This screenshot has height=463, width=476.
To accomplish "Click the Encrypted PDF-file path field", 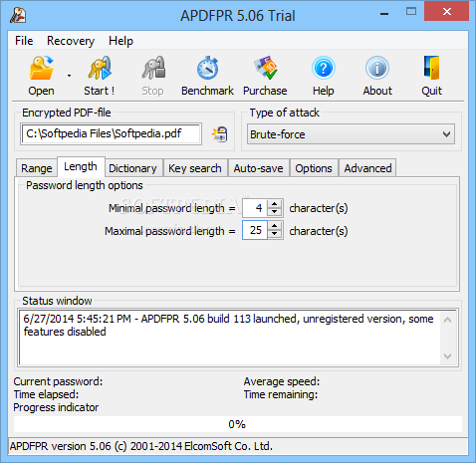I will tap(111, 133).
